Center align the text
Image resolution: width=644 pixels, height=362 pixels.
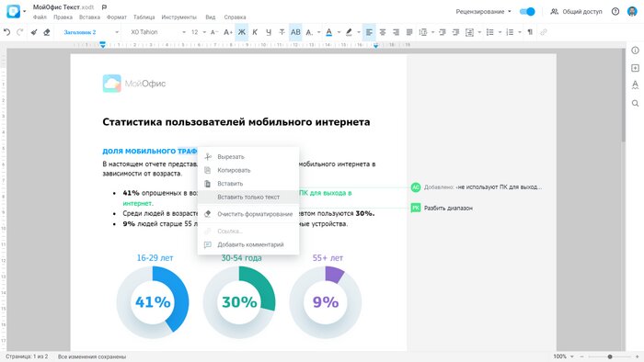coord(383,32)
